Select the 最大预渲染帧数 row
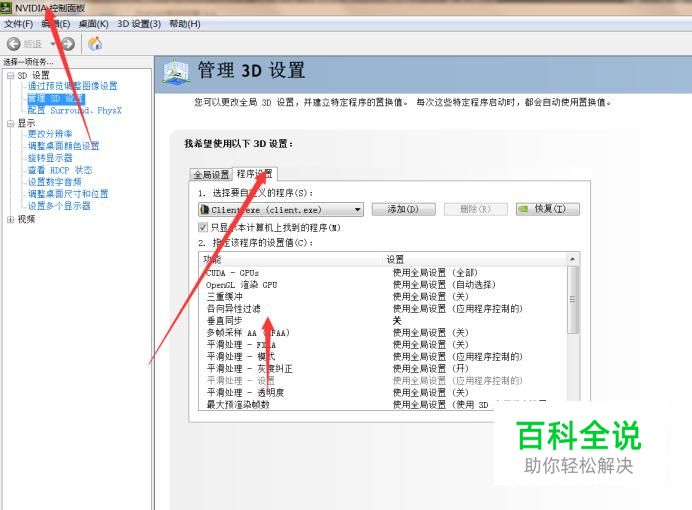Viewport: 692px width, 510px height. (383, 404)
